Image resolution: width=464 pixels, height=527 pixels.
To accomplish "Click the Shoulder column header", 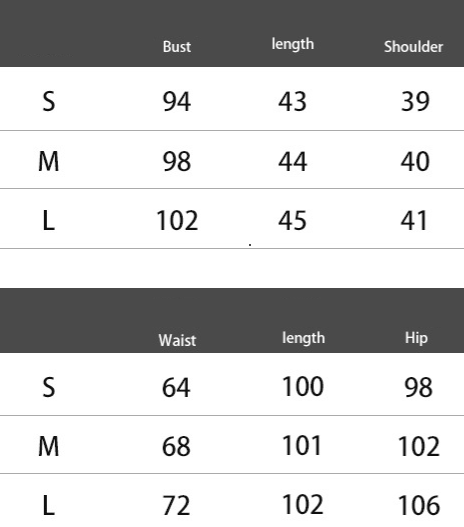I will pos(413,47).
